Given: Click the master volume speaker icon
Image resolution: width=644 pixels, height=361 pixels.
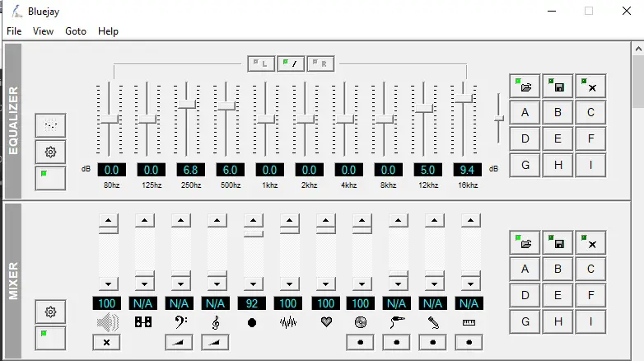Looking at the screenshot, I should (x=107, y=322).
